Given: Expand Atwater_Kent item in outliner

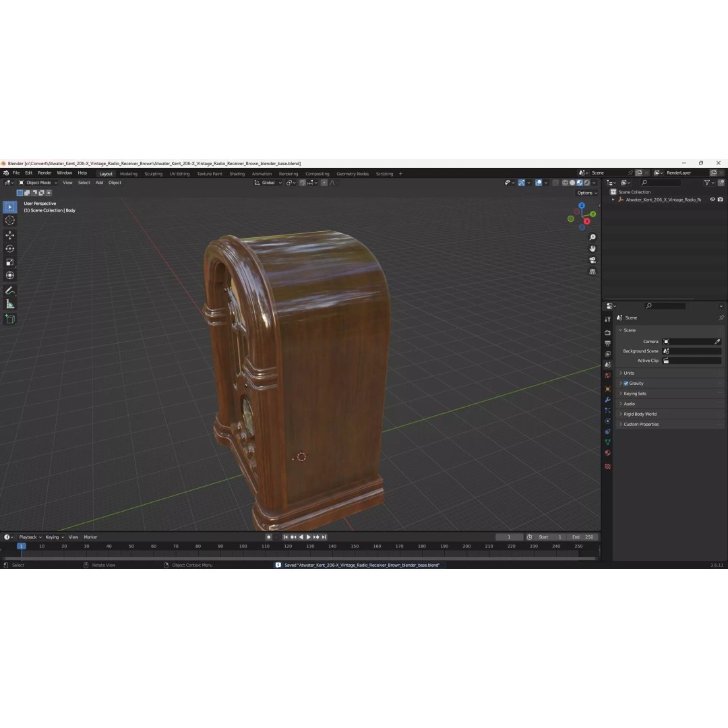Looking at the screenshot, I should tap(613, 200).
